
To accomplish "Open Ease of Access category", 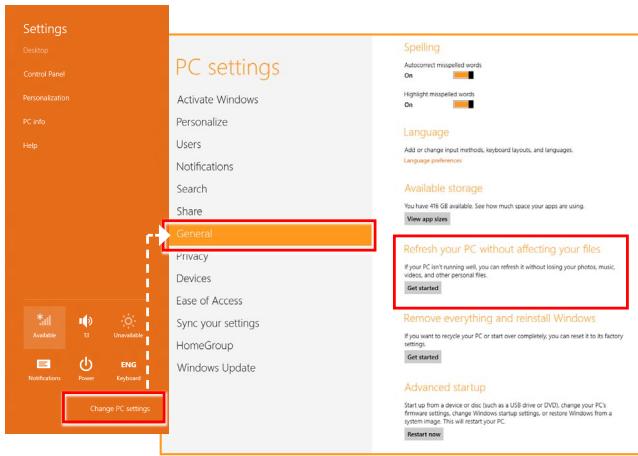I will tap(209, 301).
